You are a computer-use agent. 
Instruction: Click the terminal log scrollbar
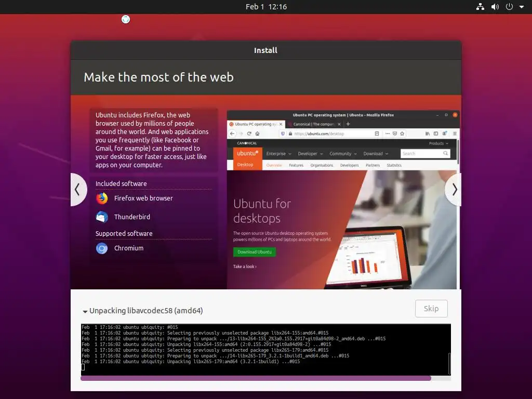(x=449, y=363)
